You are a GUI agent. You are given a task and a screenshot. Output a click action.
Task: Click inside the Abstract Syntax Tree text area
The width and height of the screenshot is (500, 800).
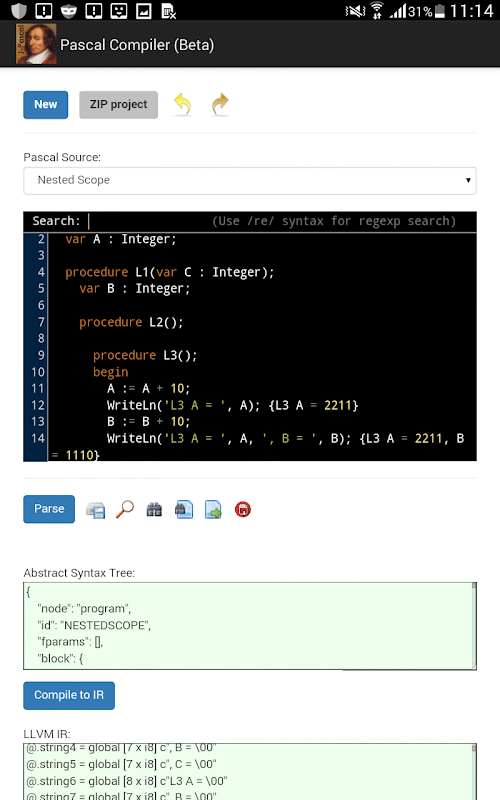[248, 626]
